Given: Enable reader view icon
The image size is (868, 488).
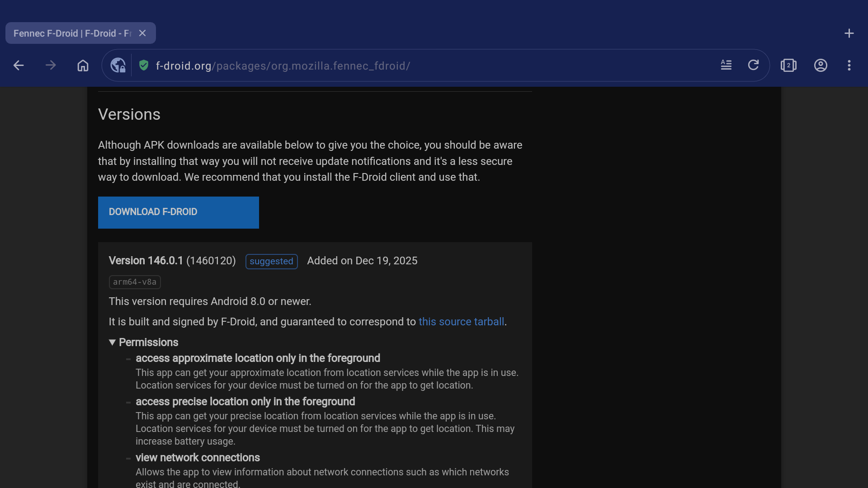Looking at the screenshot, I should [x=726, y=65].
